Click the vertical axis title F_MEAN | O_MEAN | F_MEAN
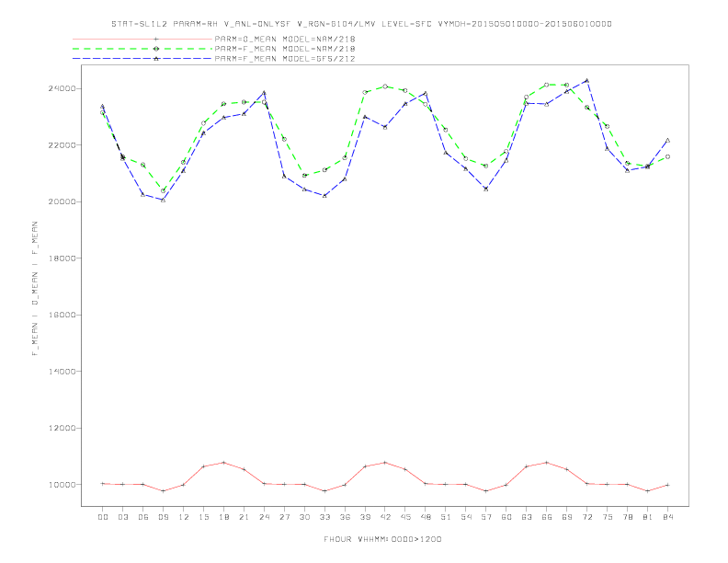The height and width of the screenshot is (563, 728). click(35, 289)
